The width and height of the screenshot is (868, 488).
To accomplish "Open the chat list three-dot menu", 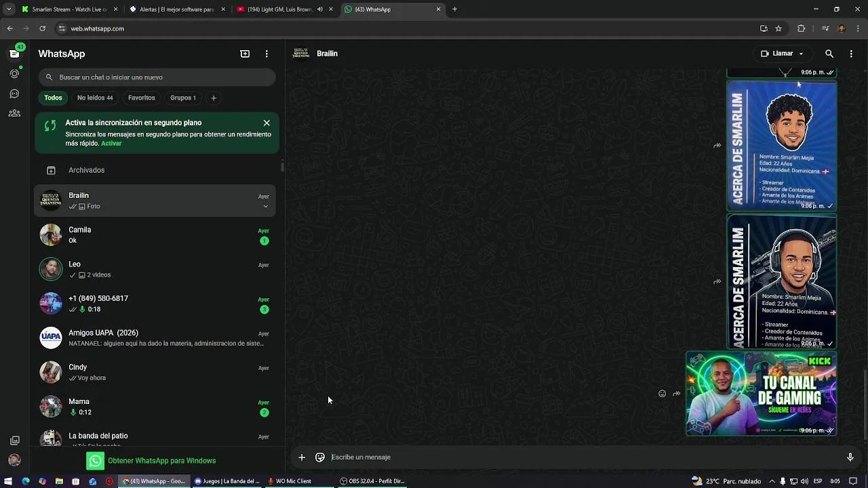I will [267, 54].
